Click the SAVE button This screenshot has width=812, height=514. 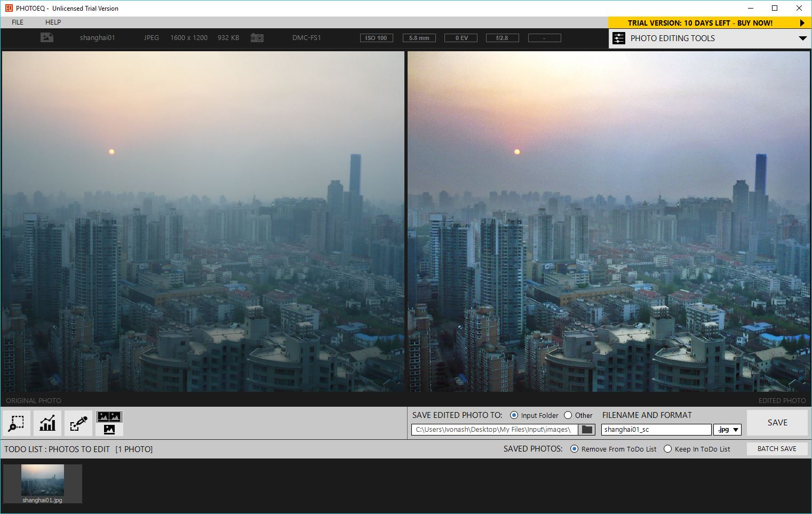coord(777,423)
